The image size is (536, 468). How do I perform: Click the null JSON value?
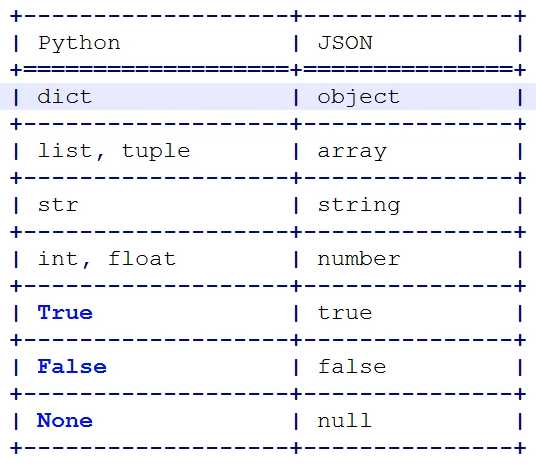344,420
